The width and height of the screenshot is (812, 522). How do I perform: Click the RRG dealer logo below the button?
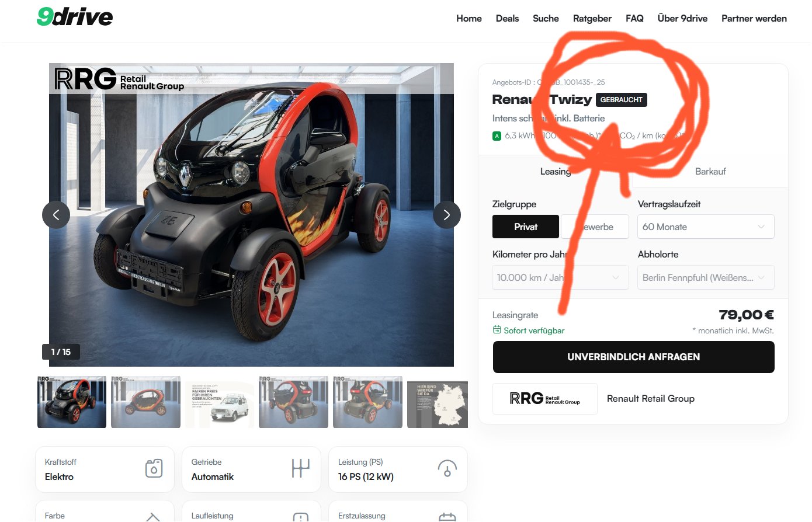pyautogui.click(x=545, y=399)
